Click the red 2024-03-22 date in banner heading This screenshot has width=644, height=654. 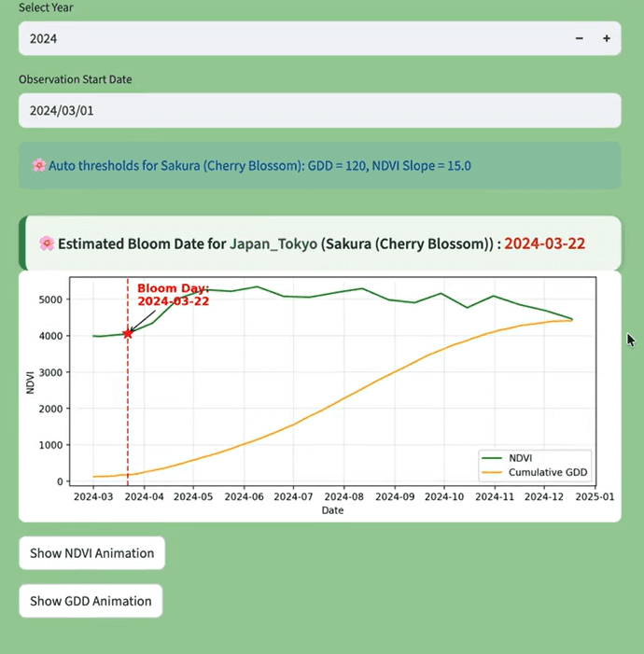544,244
